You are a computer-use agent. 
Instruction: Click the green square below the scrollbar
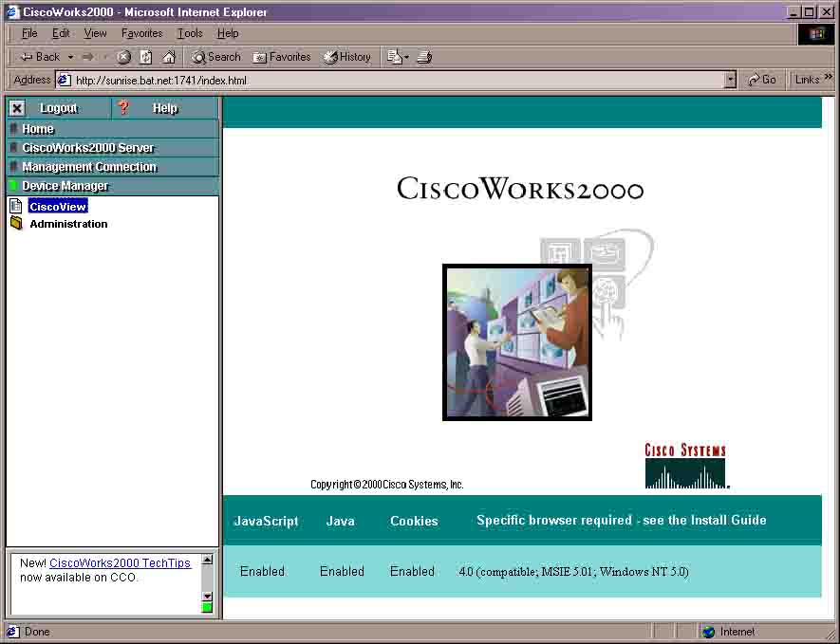click(207, 608)
